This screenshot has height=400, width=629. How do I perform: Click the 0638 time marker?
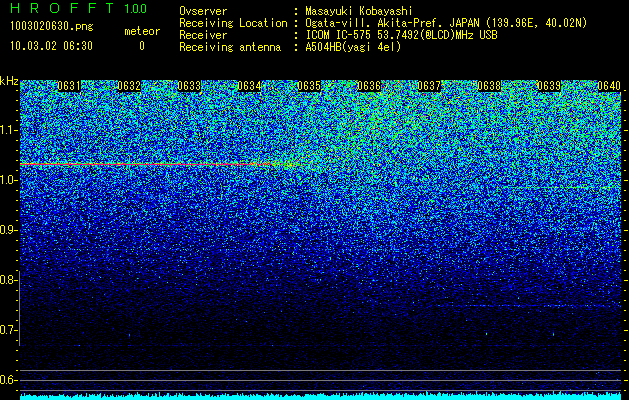click(489, 86)
